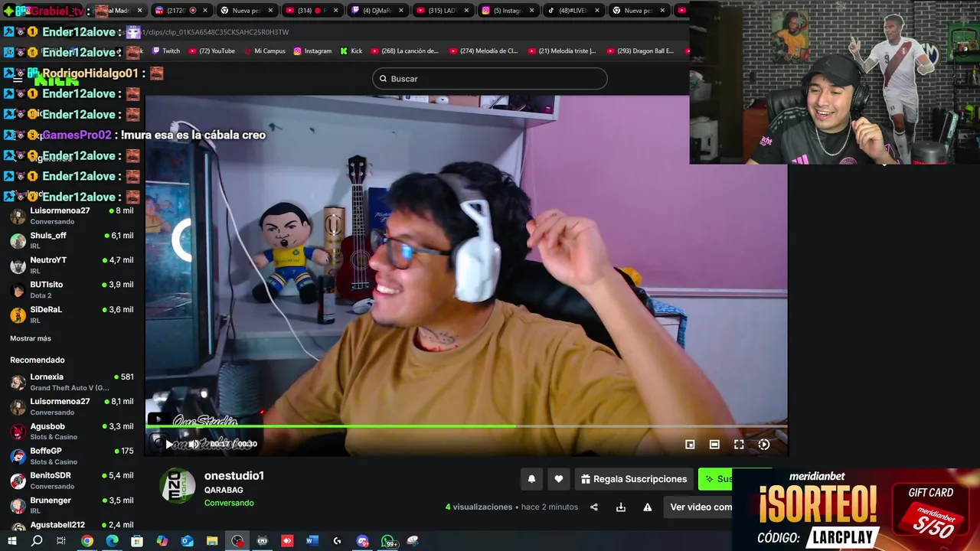Open Windows Start menu
This screenshot has width=980, height=551.
tap(11, 541)
